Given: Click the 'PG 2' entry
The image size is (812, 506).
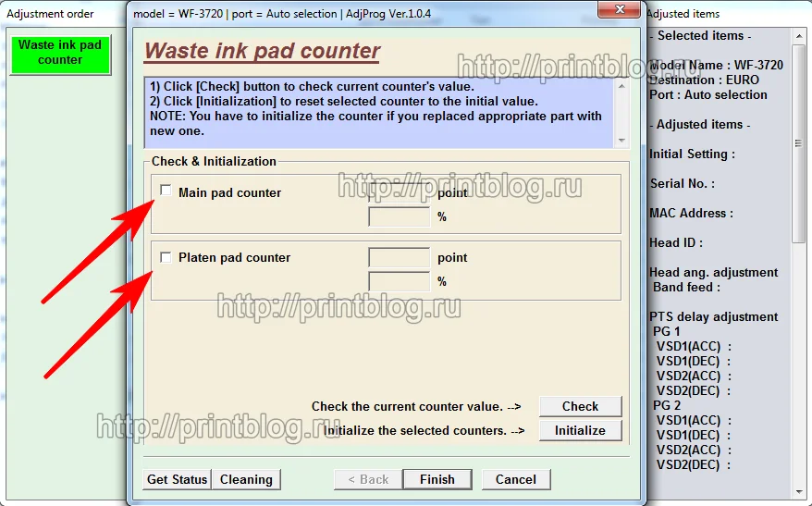Looking at the screenshot, I should click(x=667, y=405).
